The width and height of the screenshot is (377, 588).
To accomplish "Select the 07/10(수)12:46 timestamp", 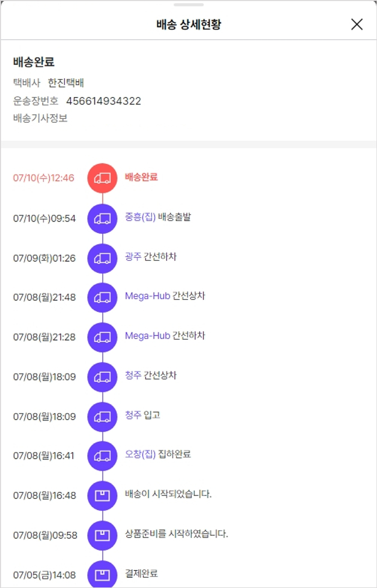I will pos(44,178).
